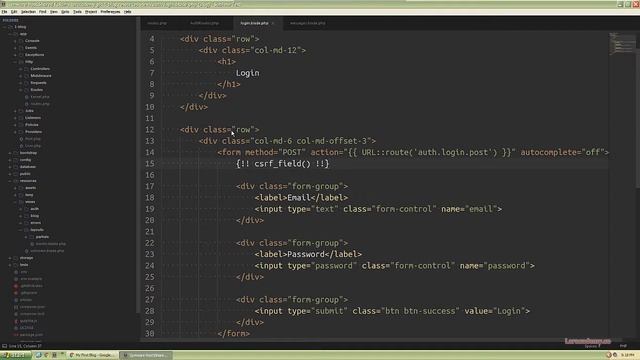Screen dimensions: 640x360
Task: Collapse the Http folder arrow
Action: tap(15, 62)
